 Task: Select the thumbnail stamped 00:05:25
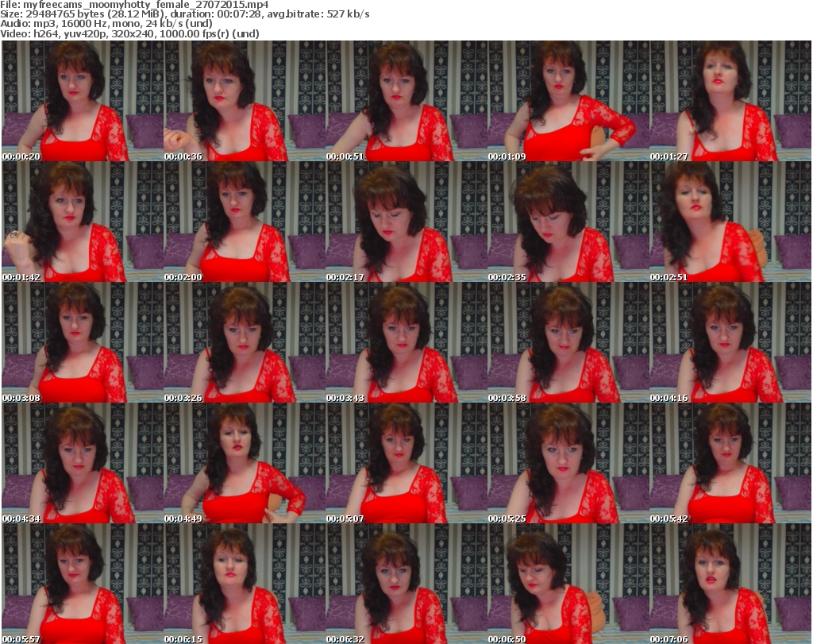point(568,464)
